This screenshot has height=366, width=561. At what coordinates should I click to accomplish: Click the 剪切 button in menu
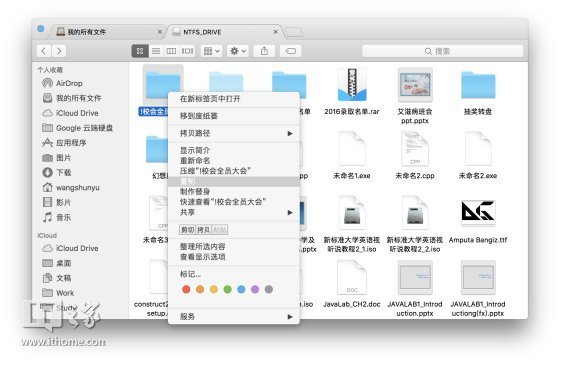tap(187, 230)
